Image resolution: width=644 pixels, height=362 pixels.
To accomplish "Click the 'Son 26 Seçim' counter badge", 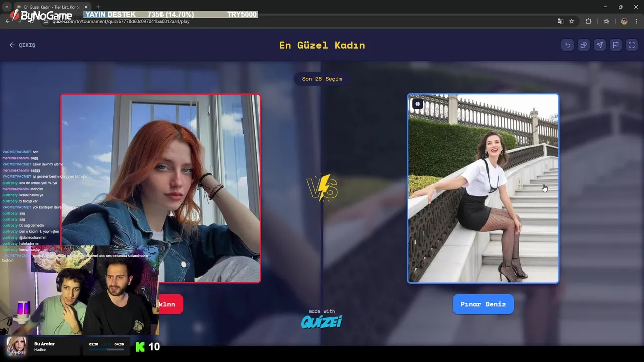I will point(322,79).
